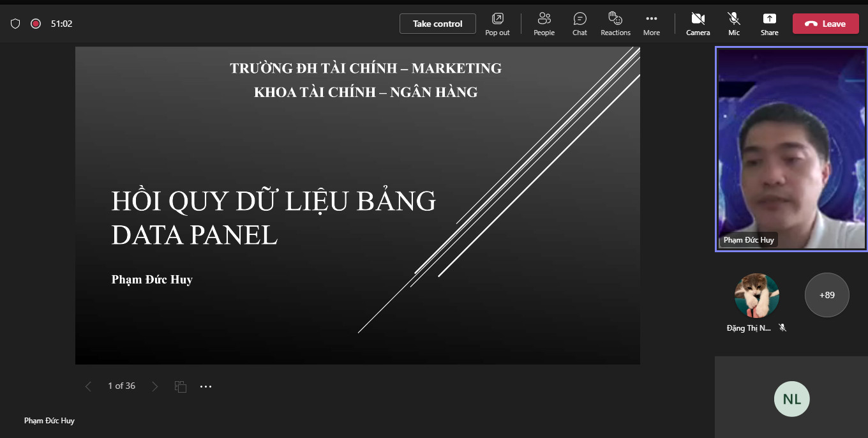
Task: Click the NL participant avatar
Action: click(791, 399)
